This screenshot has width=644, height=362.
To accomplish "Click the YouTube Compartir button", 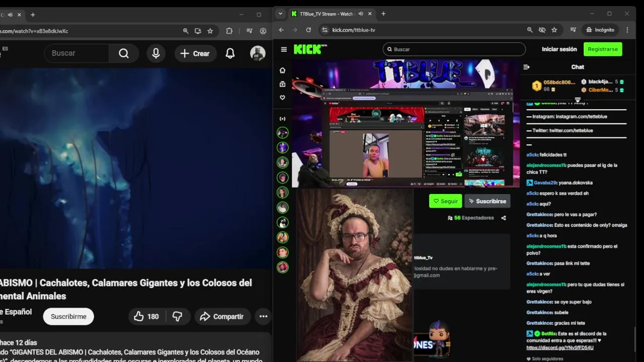I will pyautogui.click(x=222, y=316).
